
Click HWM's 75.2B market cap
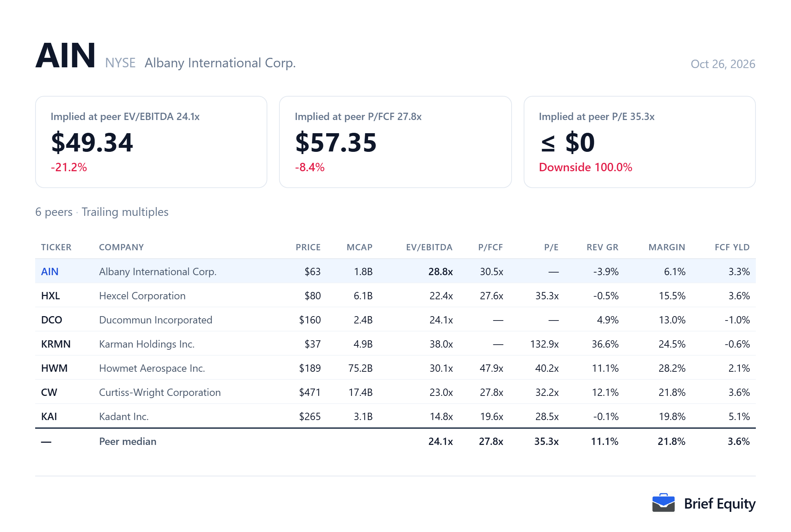[360, 368]
